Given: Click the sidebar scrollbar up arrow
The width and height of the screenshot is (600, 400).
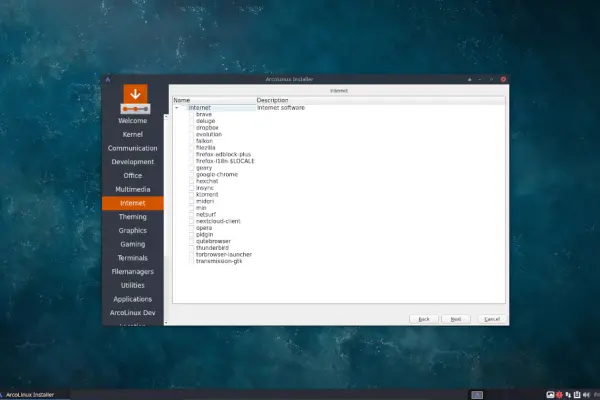Looking at the screenshot, I should [166, 116].
